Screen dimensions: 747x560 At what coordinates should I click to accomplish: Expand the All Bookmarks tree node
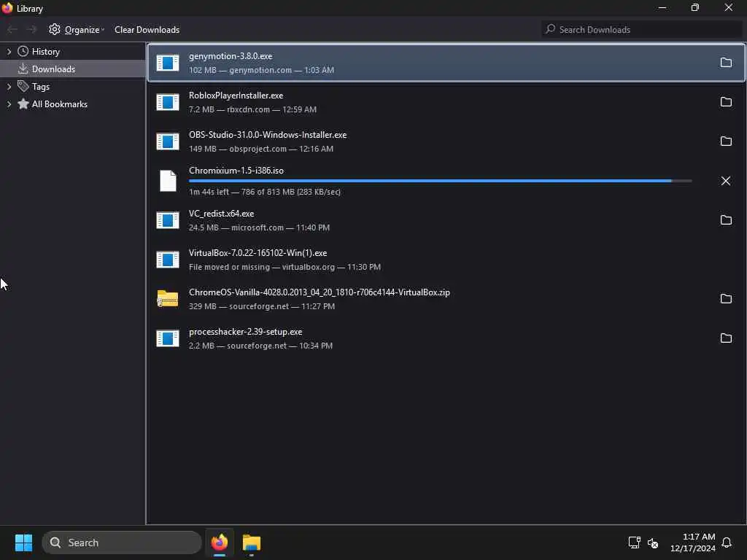(x=9, y=104)
